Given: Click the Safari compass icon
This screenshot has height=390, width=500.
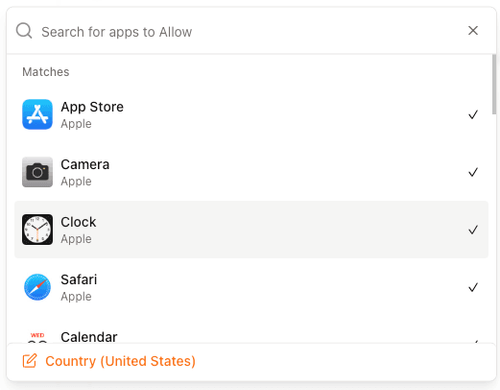Looking at the screenshot, I should pos(37,287).
